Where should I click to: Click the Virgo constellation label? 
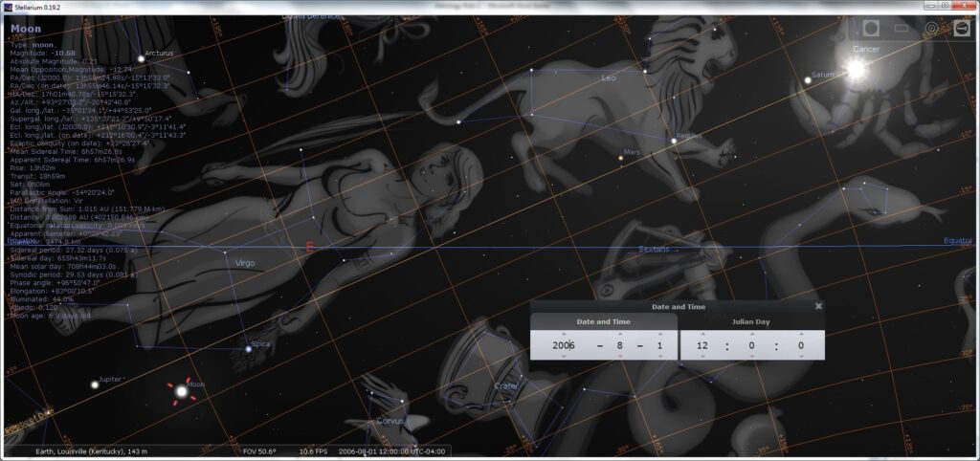point(245,263)
